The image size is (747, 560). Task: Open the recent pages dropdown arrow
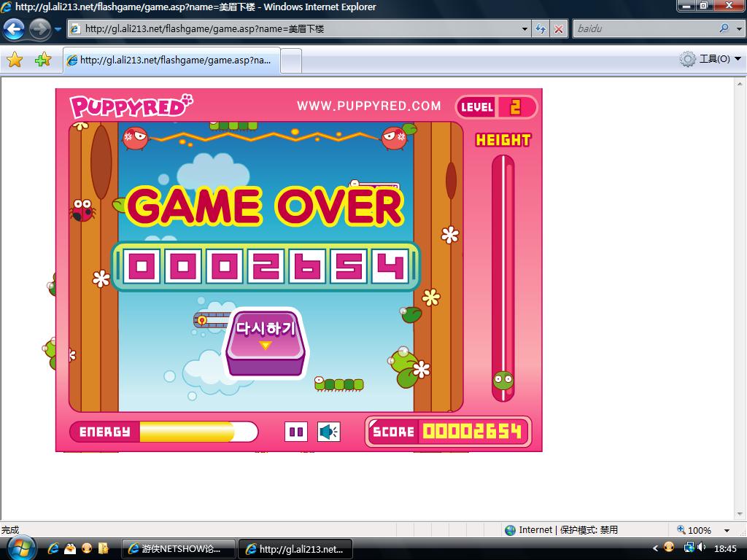click(58, 29)
